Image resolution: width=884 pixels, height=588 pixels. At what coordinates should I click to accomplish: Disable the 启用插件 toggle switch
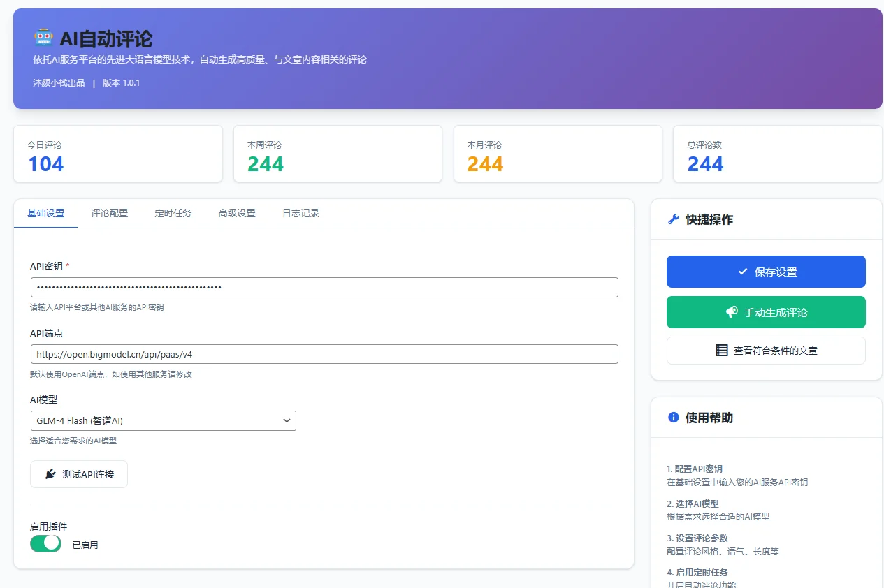(46, 543)
